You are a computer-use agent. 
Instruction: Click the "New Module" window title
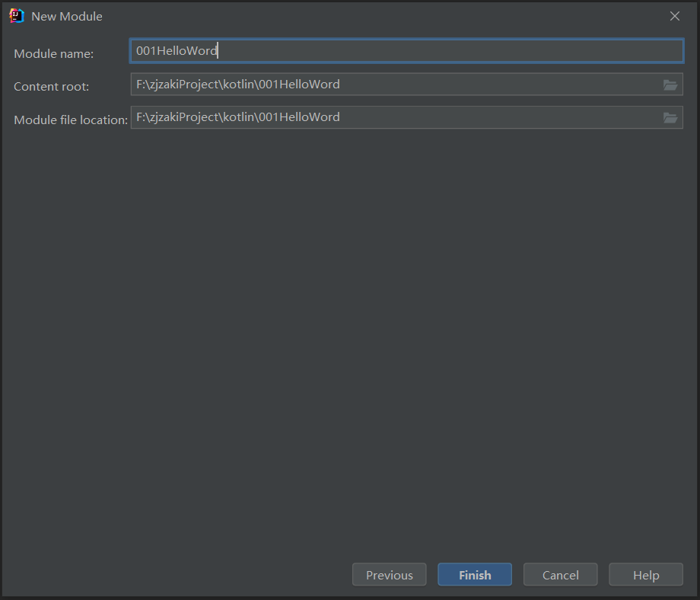pyautogui.click(x=67, y=17)
